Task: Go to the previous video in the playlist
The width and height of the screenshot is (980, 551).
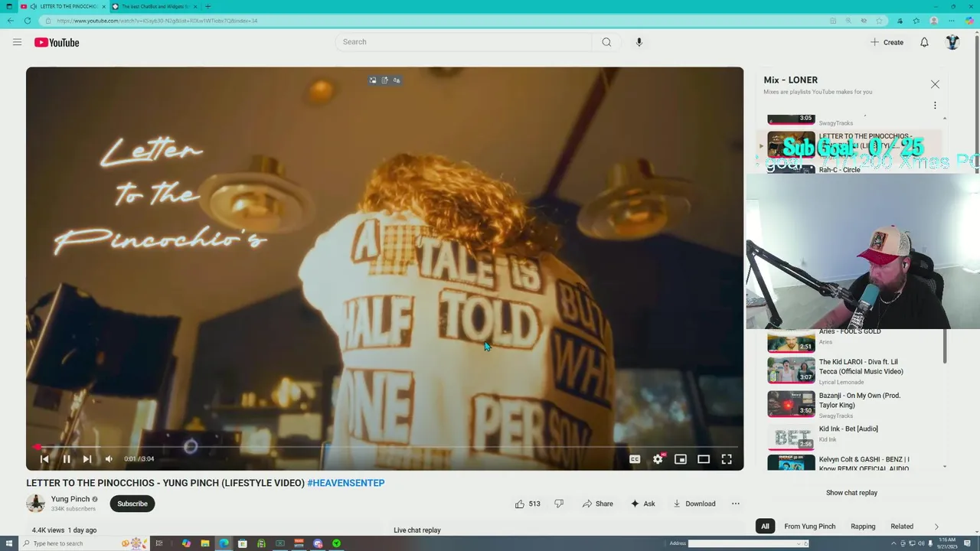Action: coord(44,459)
